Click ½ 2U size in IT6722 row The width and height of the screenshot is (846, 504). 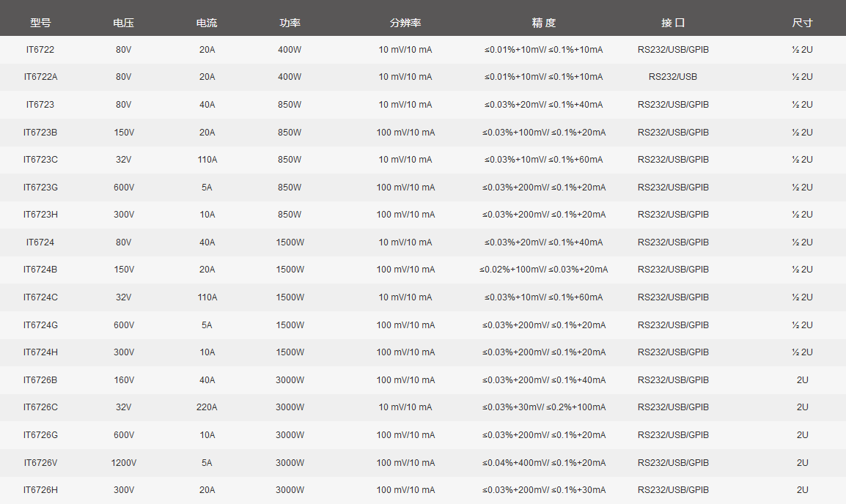pos(802,50)
